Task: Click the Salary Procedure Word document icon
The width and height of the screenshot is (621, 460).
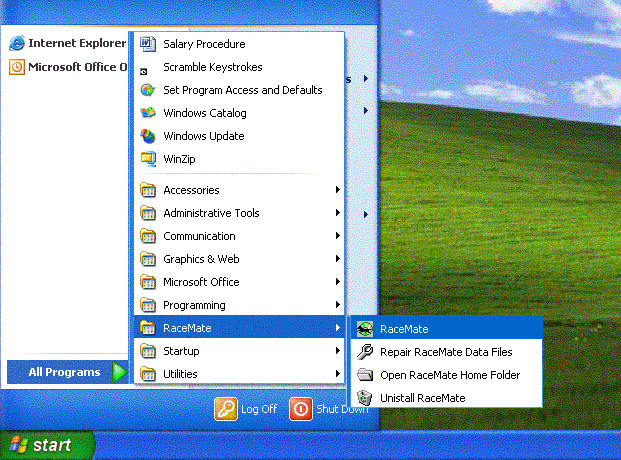Action: click(x=148, y=44)
